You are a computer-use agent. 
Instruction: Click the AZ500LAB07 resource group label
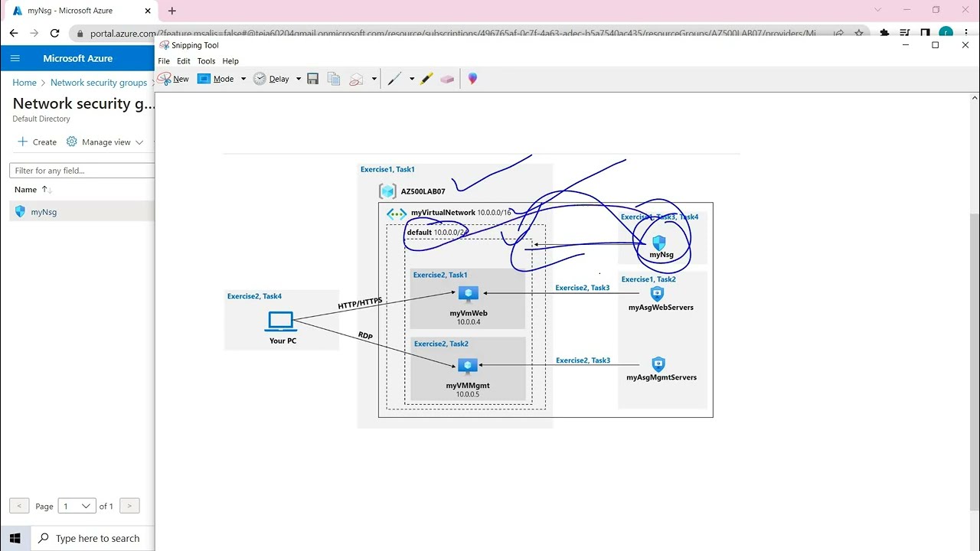coord(423,191)
